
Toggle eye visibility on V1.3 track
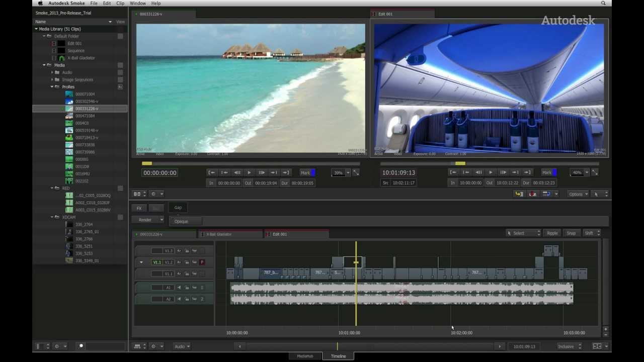[x=179, y=251]
